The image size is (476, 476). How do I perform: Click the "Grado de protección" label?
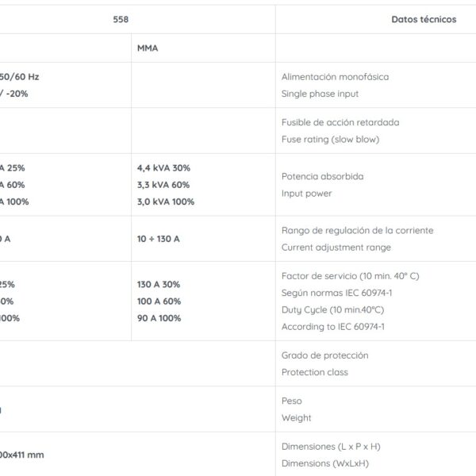click(x=325, y=355)
